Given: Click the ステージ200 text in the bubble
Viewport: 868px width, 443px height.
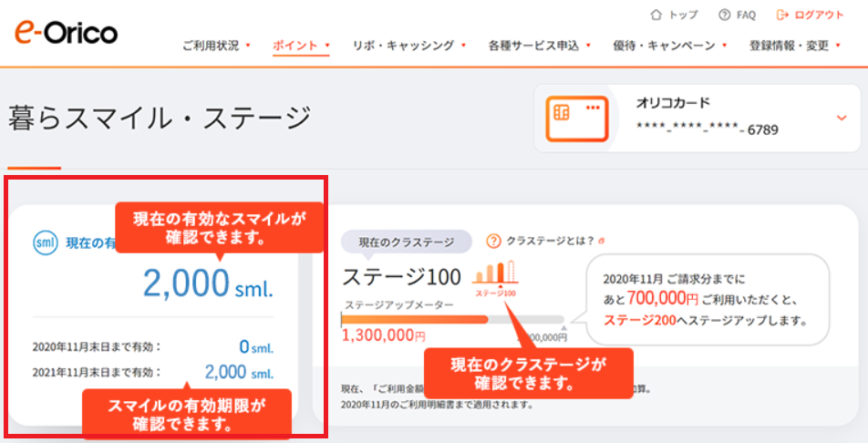Looking at the screenshot, I should pos(639,320).
